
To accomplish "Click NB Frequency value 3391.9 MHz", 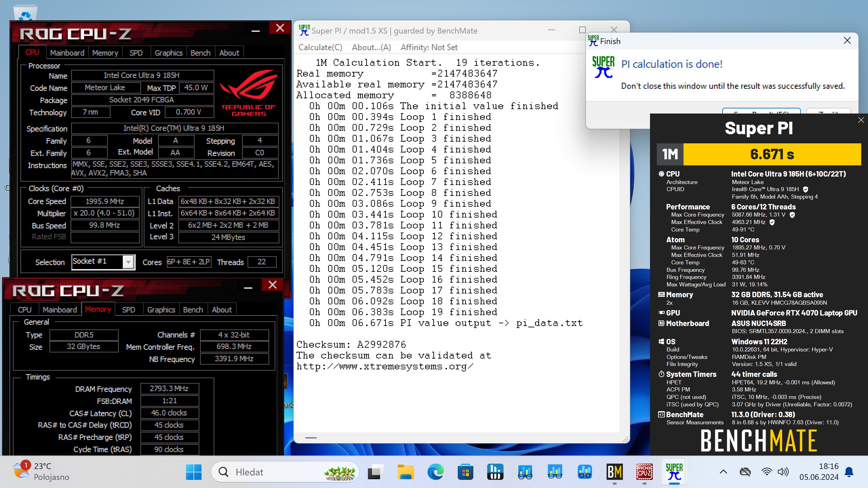I will (x=234, y=359).
